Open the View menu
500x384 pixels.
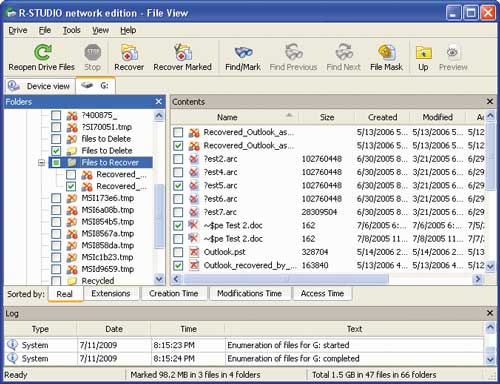[100, 30]
